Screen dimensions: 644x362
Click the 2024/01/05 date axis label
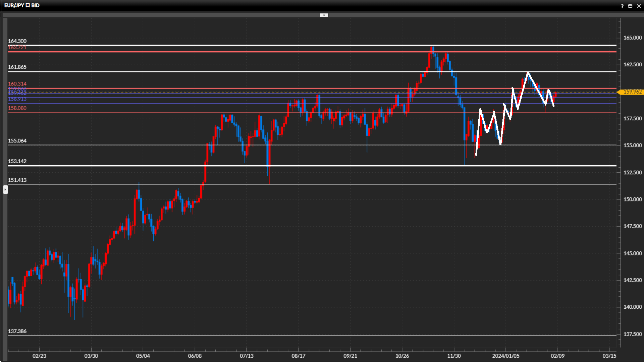[505, 356]
